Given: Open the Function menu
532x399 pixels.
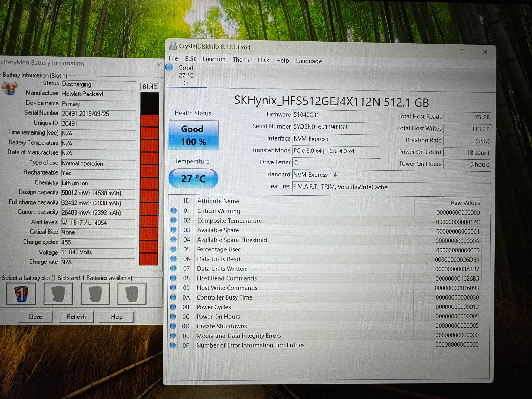Looking at the screenshot, I should click(x=214, y=59).
